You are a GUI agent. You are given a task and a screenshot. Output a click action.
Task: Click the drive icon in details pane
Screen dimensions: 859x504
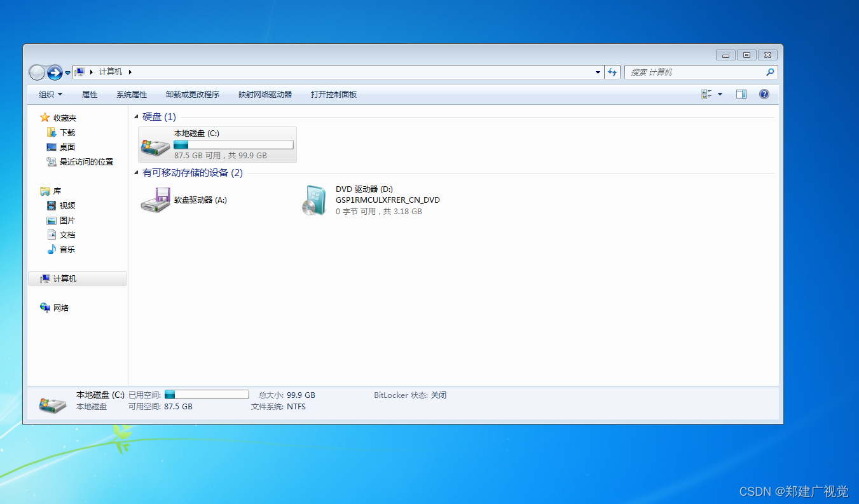[x=53, y=404]
